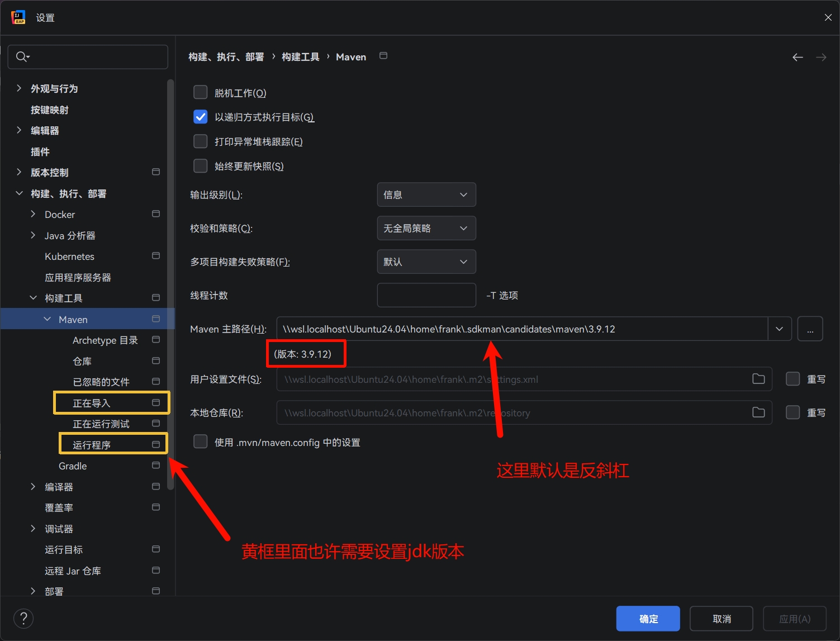Select 正在导入 under Maven

[92, 403]
